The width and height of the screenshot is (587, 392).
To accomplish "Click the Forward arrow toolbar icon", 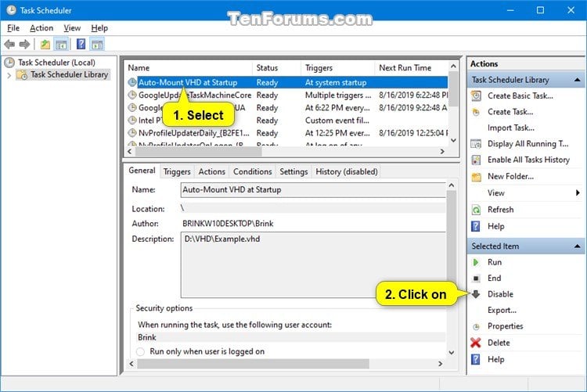I will coord(25,45).
